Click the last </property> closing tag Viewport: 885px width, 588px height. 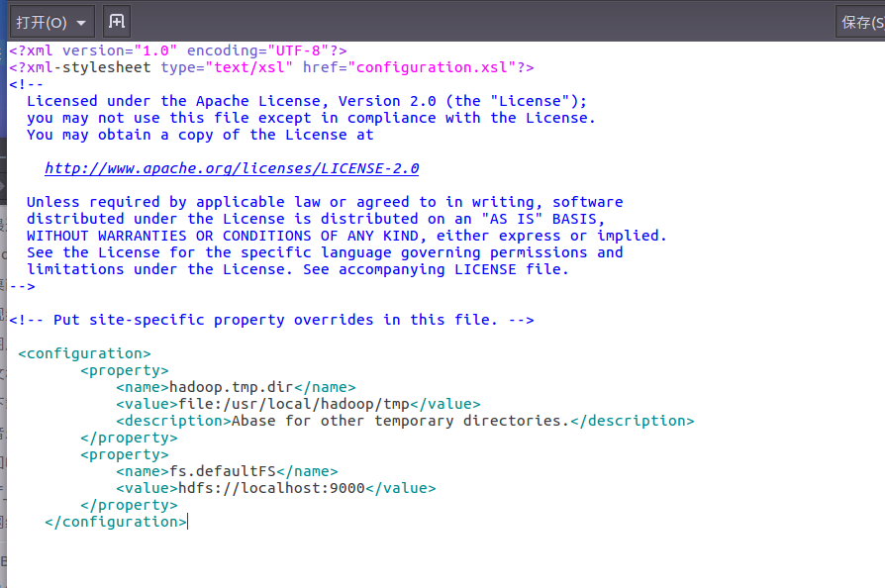click(130, 505)
